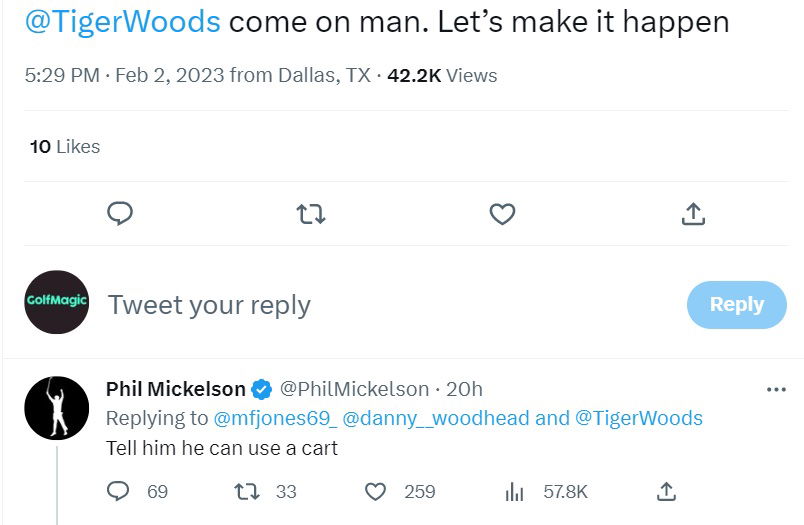
Task: Open the three-dot more menu on Phil's reply
Action: click(775, 389)
